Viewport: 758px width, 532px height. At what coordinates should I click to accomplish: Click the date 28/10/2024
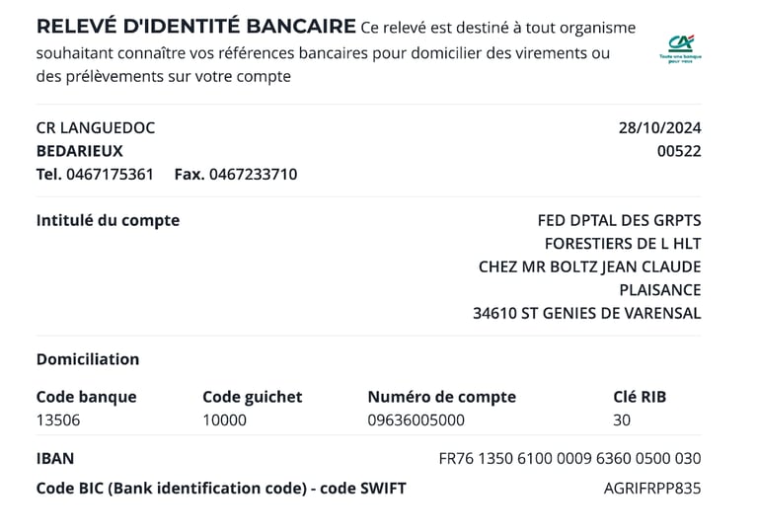coord(660,128)
